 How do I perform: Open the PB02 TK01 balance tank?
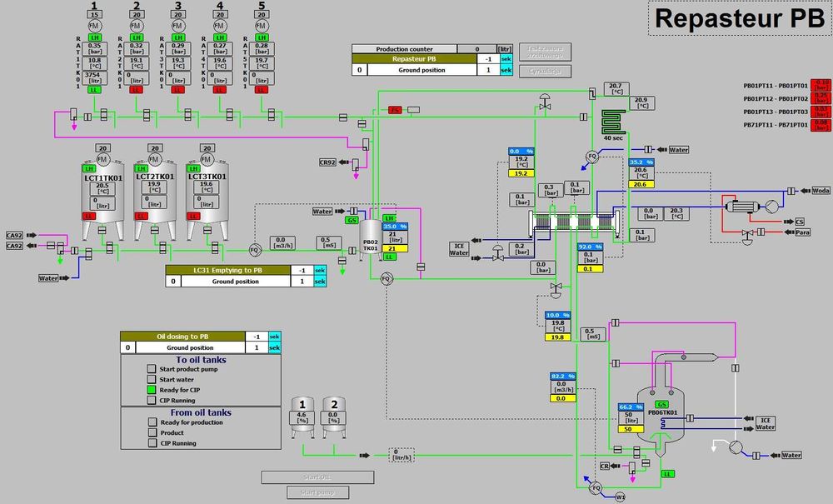pyautogui.click(x=371, y=241)
